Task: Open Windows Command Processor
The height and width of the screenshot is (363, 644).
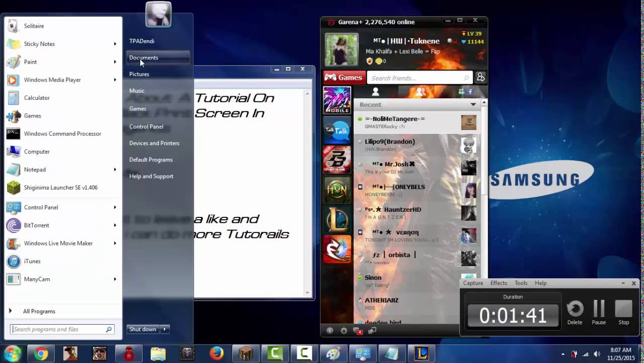Action: 63,134
